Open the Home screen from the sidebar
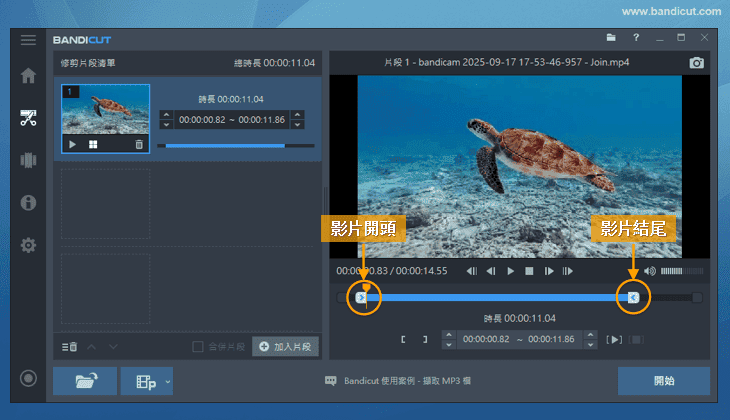Viewport: 730px width, 420px height. point(28,76)
